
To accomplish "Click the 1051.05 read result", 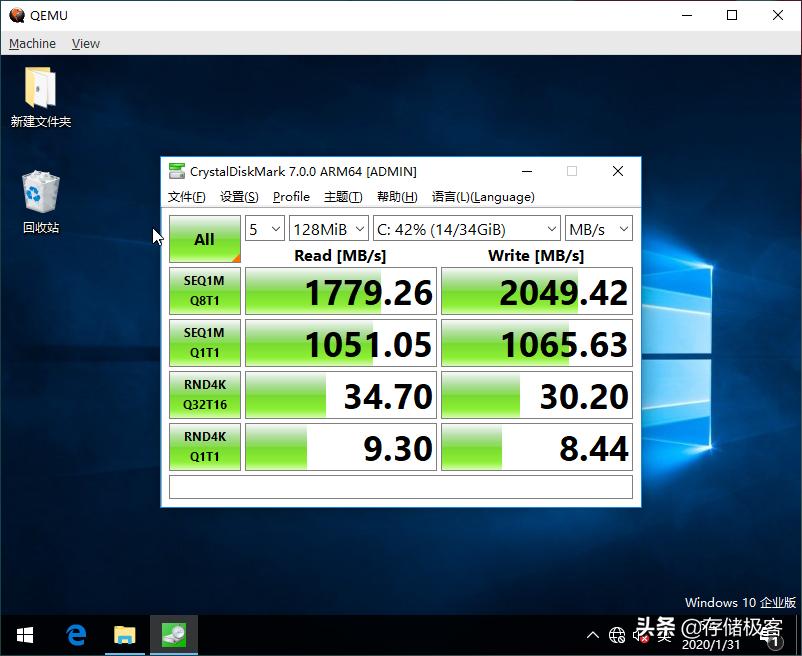I will [x=341, y=343].
